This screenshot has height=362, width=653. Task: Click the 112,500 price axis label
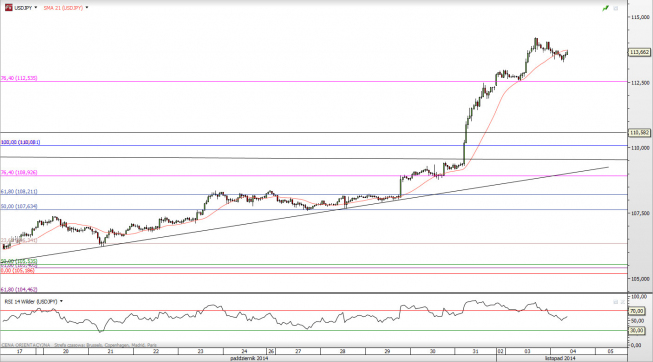(640, 82)
